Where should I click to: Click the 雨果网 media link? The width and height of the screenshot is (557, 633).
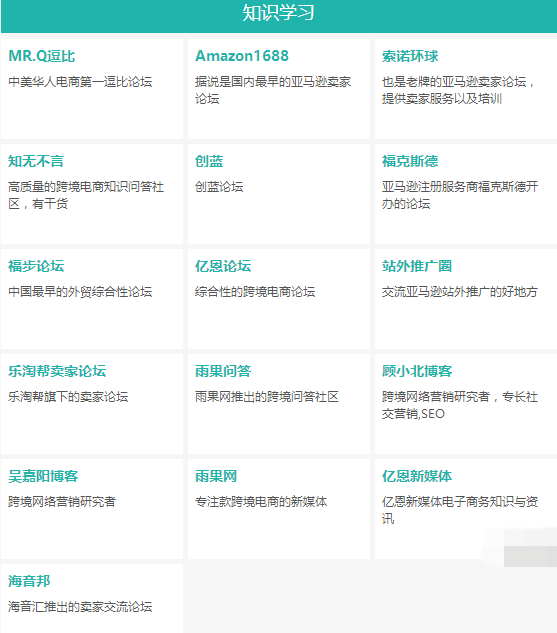coord(216,476)
